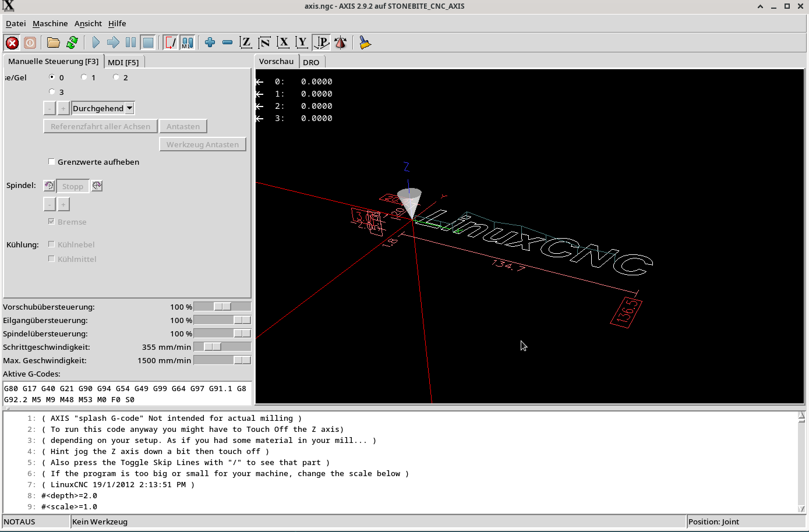The width and height of the screenshot is (809, 532).
Task: Adjust Schrittgeschwindigkeit slider
Action: click(222, 347)
